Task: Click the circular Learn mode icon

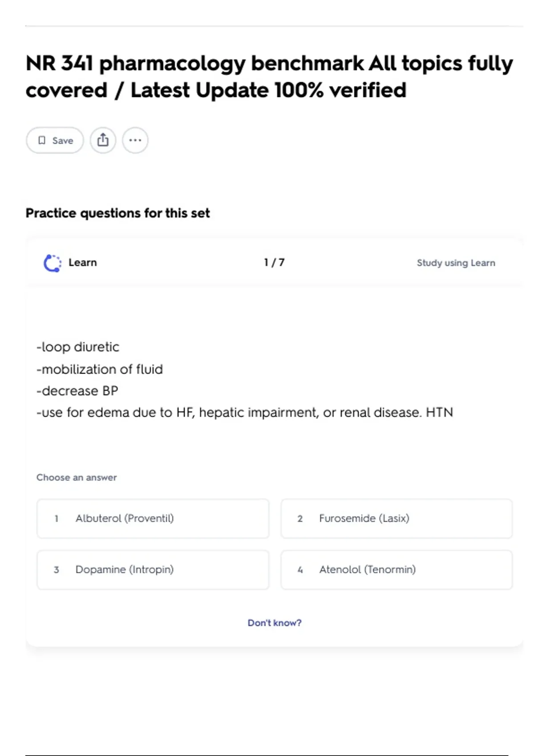Action: click(x=53, y=263)
